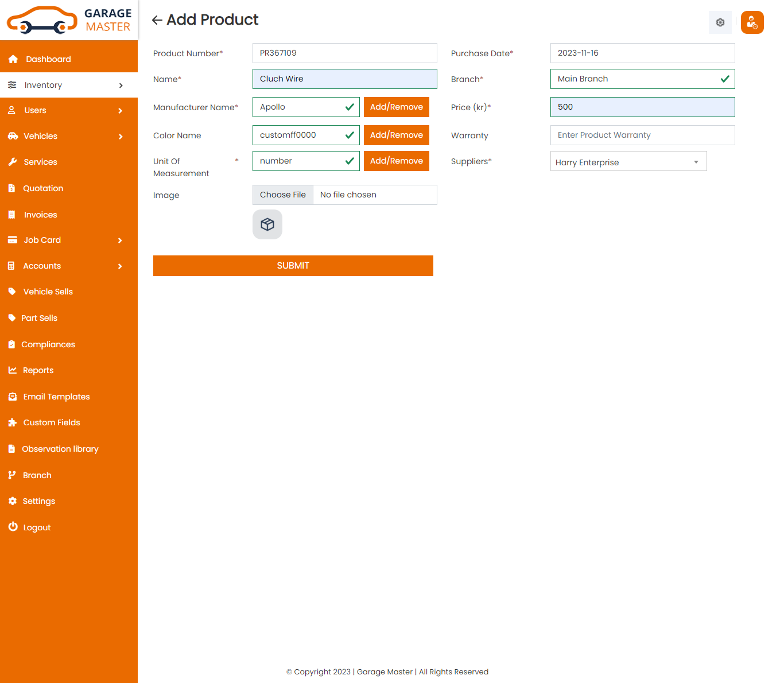Viewport: 784px width, 683px height.
Task: Click the back arrow beside Add Product
Action: coord(157,20)
